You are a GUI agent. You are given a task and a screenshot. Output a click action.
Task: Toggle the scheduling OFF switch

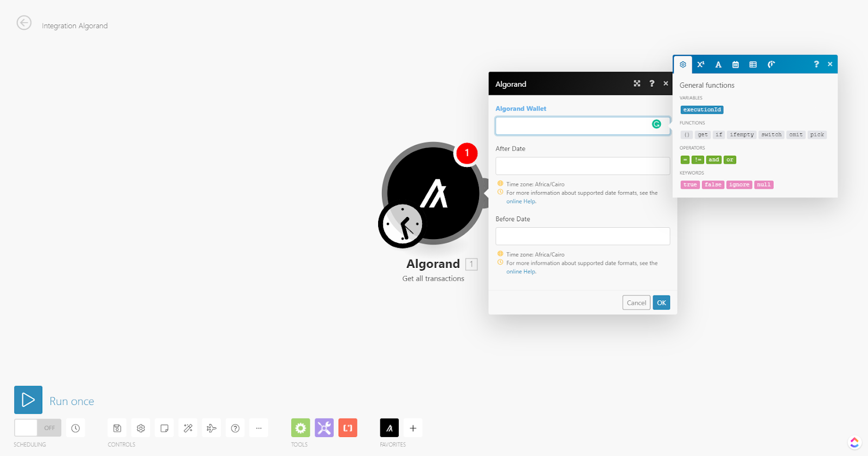(x=37, y=428)
